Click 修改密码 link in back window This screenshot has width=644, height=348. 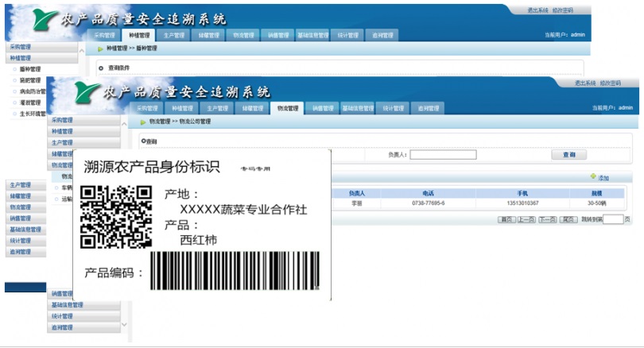coord(563,10)
